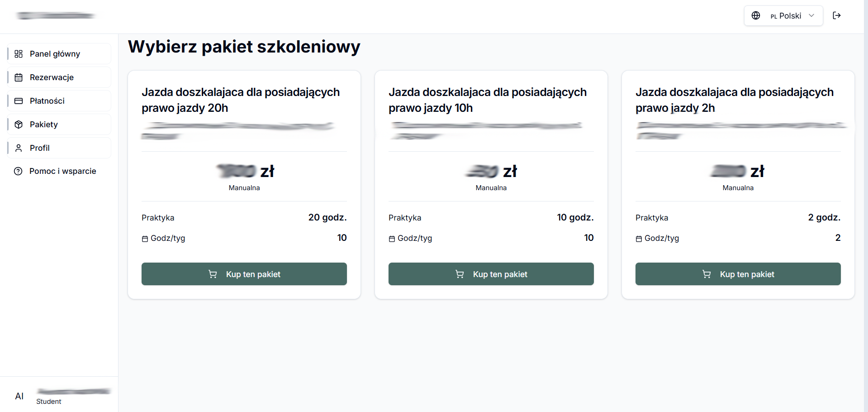Click the credit card icon beside Płatności

(x=19, y=101)
